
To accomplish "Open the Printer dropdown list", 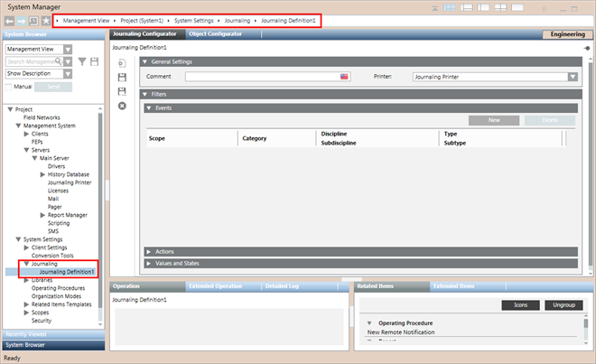I will coord(573,78).
